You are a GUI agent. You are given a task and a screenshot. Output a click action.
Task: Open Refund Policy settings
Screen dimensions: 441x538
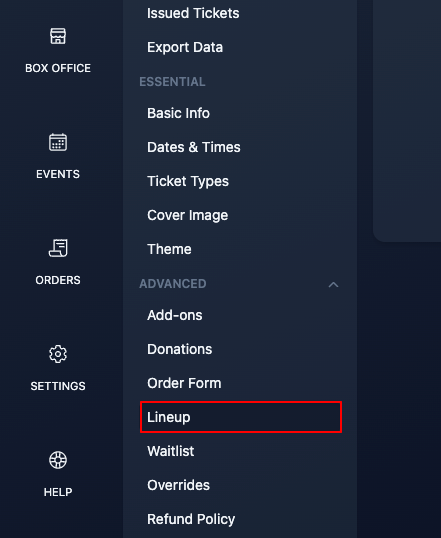[191, 519]
